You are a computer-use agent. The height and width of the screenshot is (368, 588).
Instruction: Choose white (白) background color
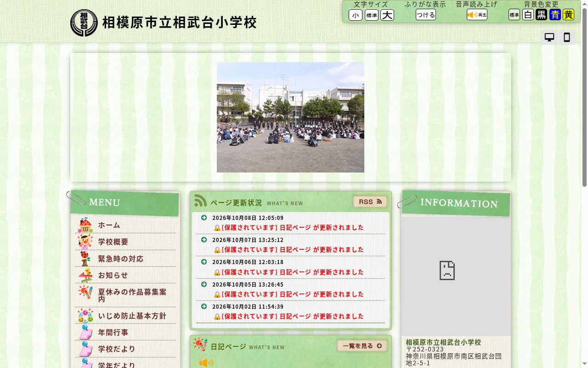528,15
